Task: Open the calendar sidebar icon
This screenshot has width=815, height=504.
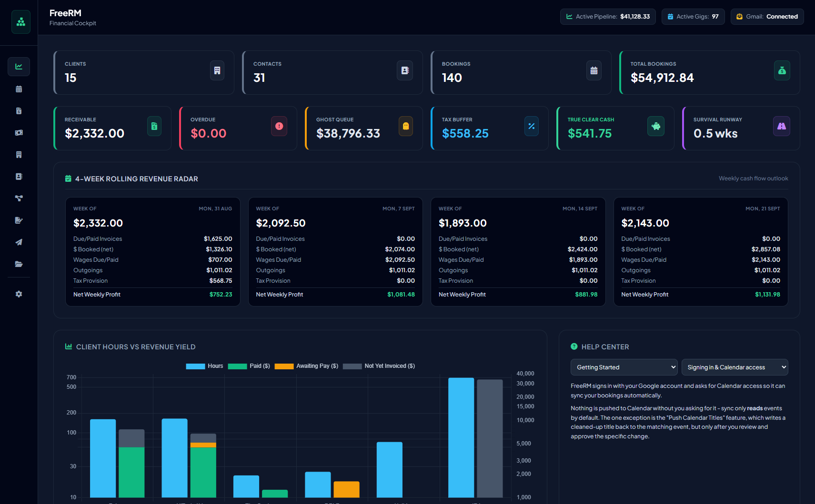Action: click(19, 89)
